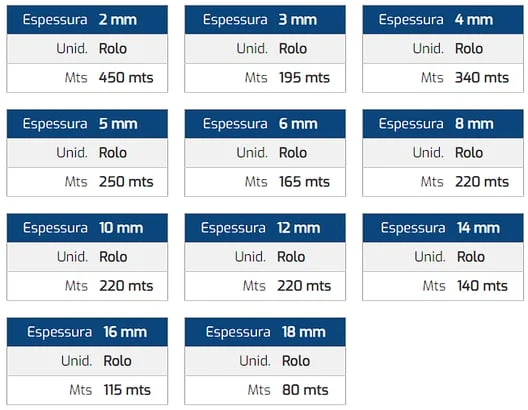The width and height of the screenshot is (528, 410).
Task: Select the Espessura 10 mm header
Action: click(x=87, y=228)
